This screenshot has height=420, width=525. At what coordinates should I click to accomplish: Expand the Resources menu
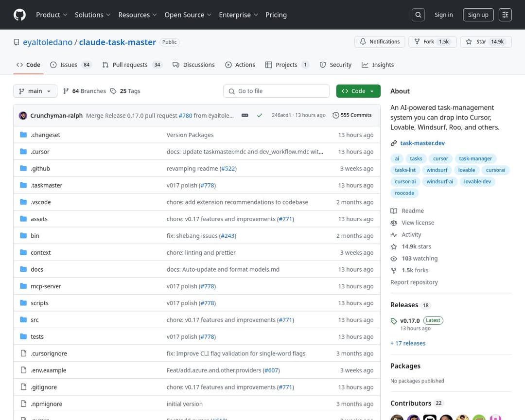137,15
